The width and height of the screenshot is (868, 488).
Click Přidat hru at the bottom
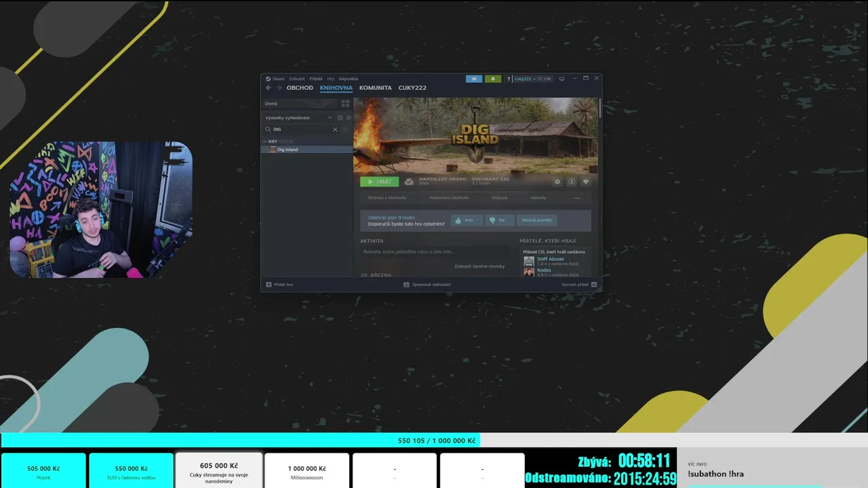tap(283, 285)
